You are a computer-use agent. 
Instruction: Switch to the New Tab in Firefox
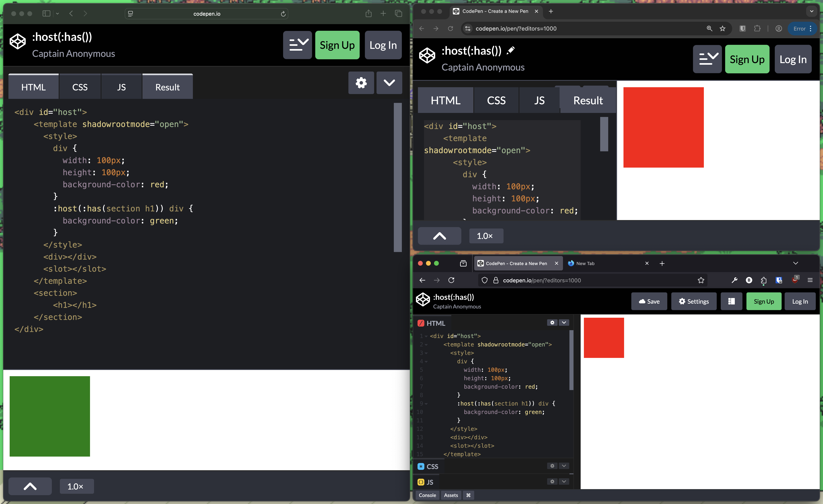(x=585, y=263)
